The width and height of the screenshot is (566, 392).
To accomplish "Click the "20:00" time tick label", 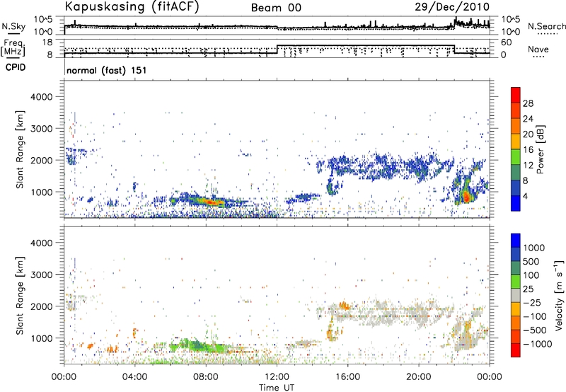I will (x=418, y=377).
